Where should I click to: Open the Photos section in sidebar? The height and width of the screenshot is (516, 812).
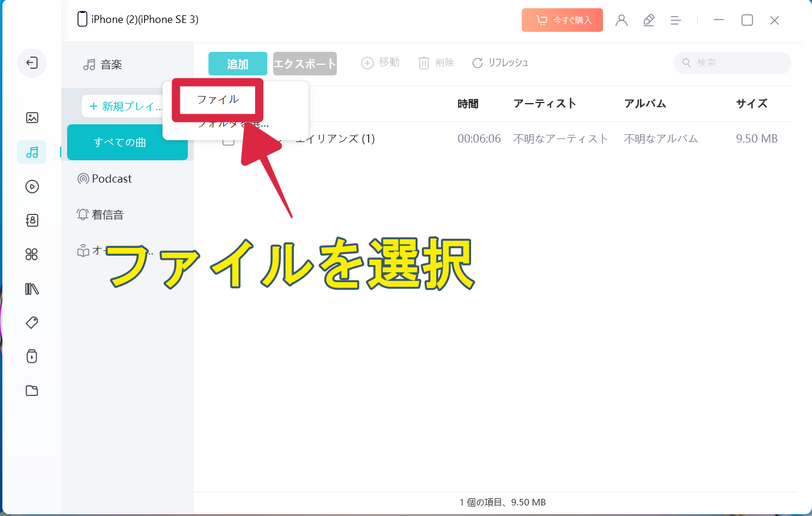click(x=32, y=118)
